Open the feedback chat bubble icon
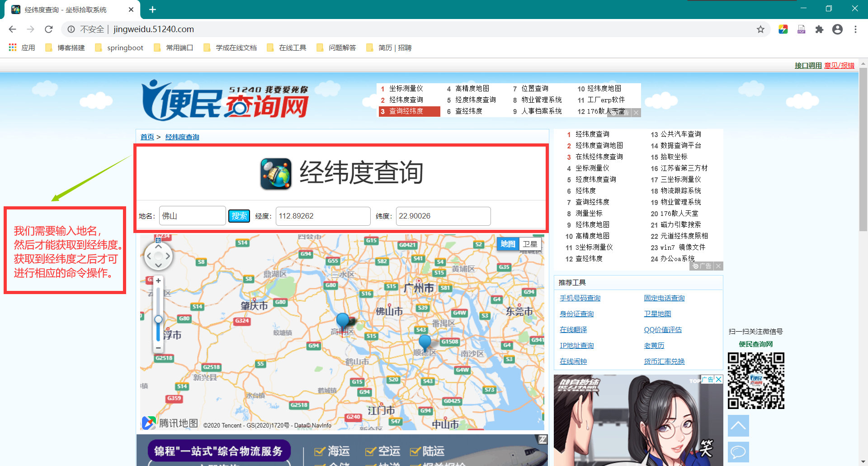The height and width of the screenshot is (466, 868). click(738, 452)
